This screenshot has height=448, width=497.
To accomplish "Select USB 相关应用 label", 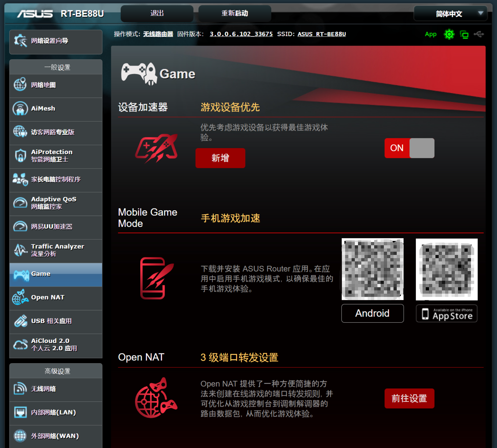I will point(51,321).
